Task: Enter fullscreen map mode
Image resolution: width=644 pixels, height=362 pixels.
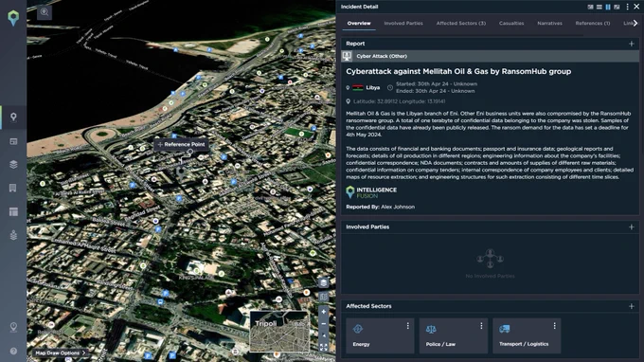Action: click(324, 348)
